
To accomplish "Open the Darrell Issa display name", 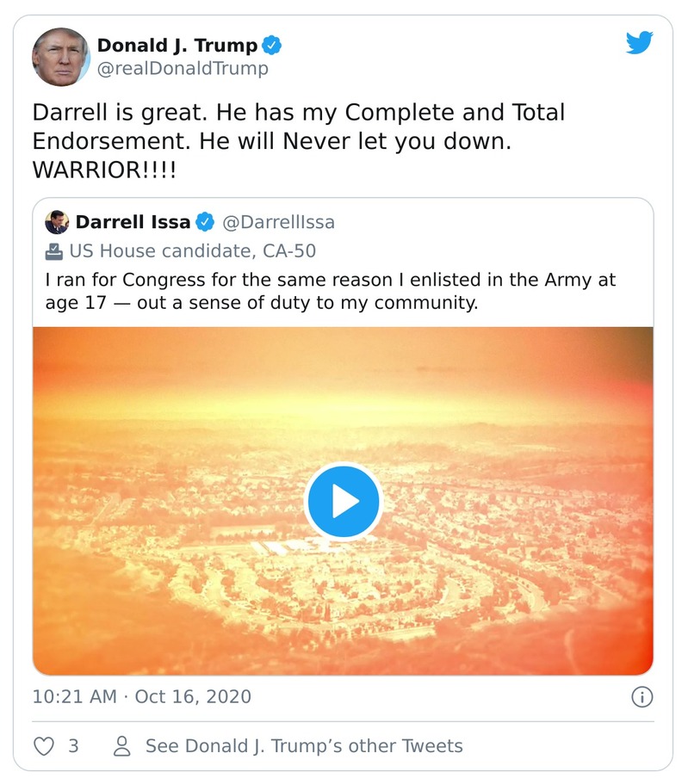I will click(132, 222).
